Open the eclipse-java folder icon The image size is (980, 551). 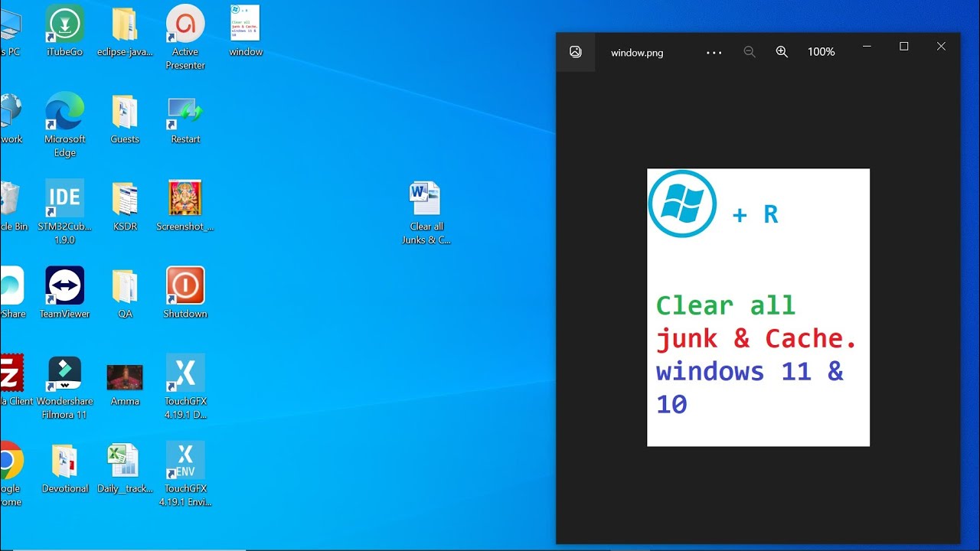coord(125,31)
